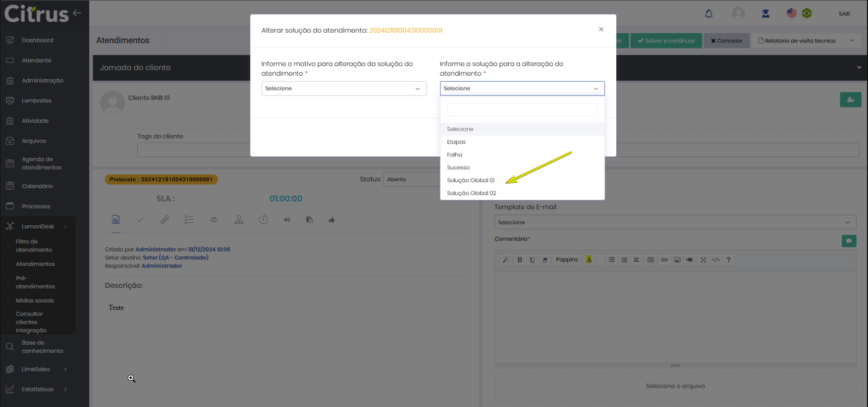This screenshot has height=407, width=868.
Task: Choose Falha from solution list
Action: [x=454, y=155]
